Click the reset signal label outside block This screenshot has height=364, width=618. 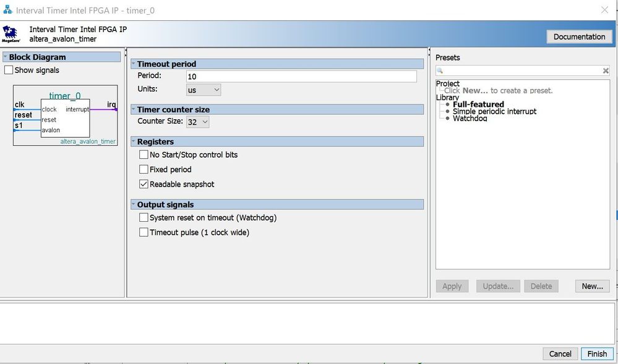pyautogui.click(x=24, y=115)
